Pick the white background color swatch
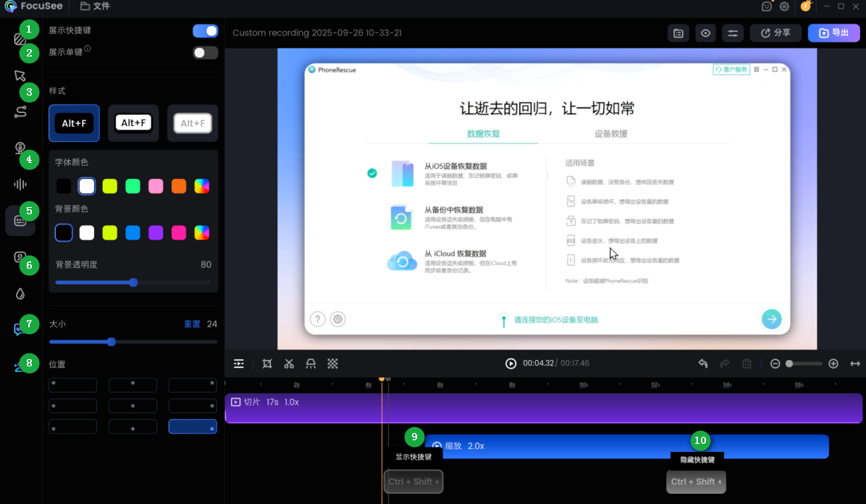Image resolution: width=866 pixels, height=504 pixels. 87,232
